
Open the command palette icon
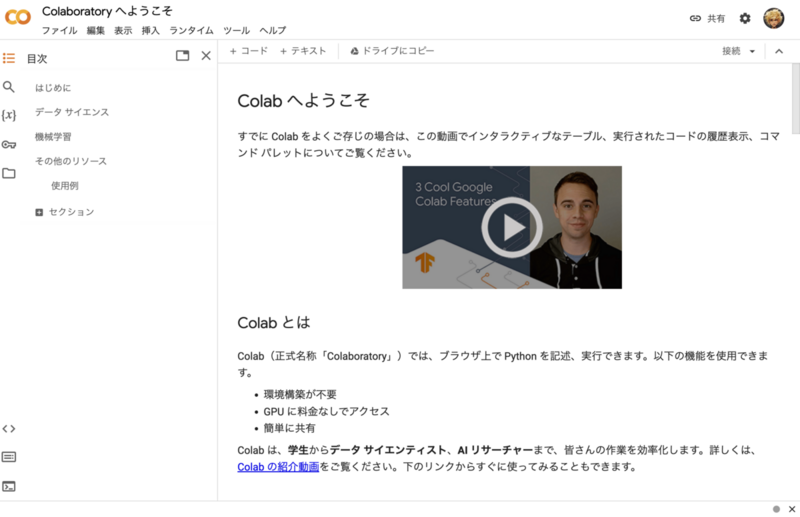click(9, 457)
